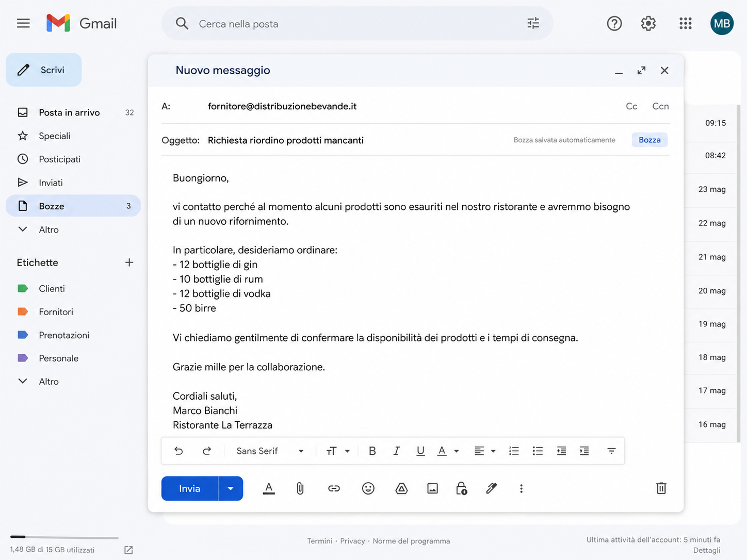Open Norme del programma link
This screenshot has width=747, height=560.
click(x=411, y=541)
